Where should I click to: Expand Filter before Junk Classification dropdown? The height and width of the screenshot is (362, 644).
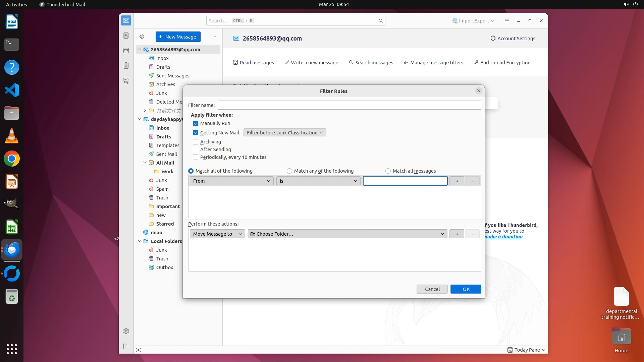pos(285,133)
